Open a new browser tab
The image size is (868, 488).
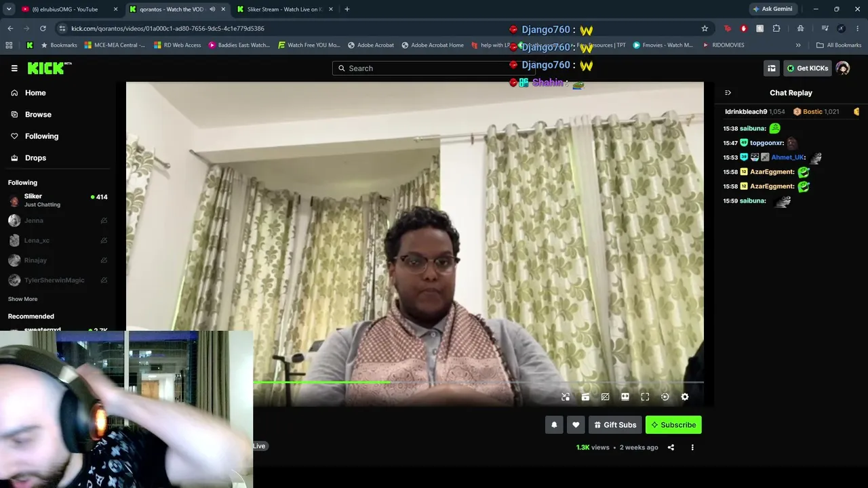pyautogui.click(x=347, y=9)
